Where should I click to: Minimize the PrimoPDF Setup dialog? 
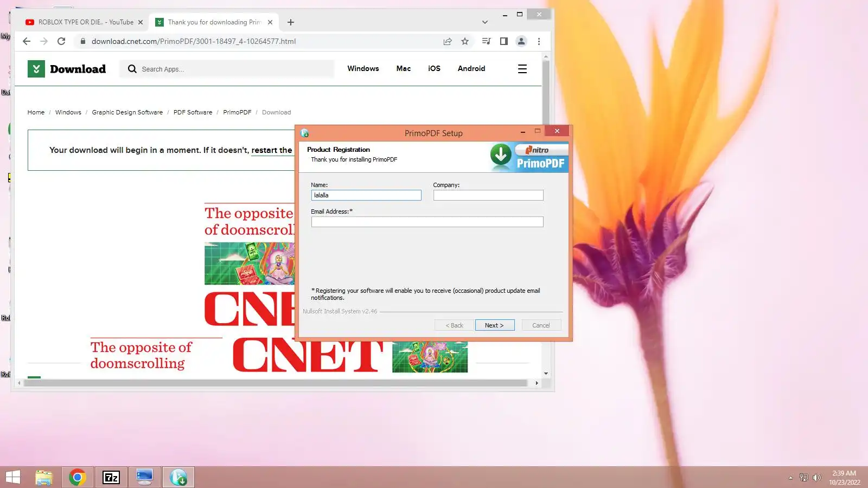(522, 132)
